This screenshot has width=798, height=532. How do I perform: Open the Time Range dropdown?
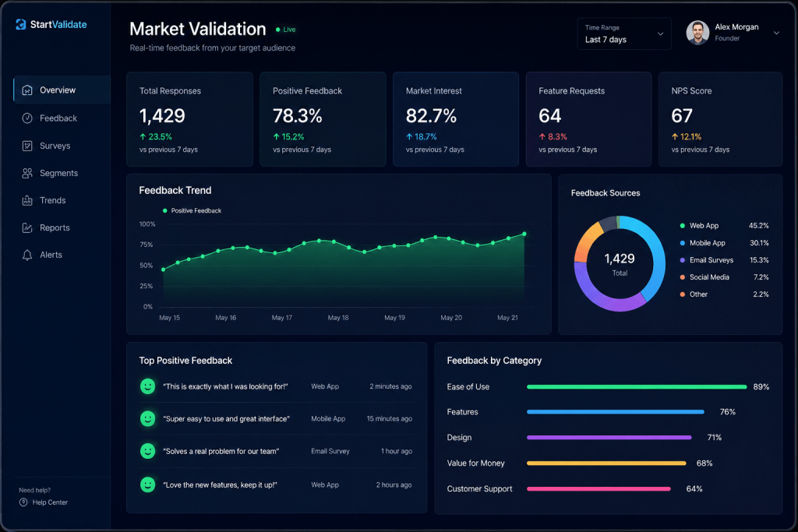(x=624, y=33)
